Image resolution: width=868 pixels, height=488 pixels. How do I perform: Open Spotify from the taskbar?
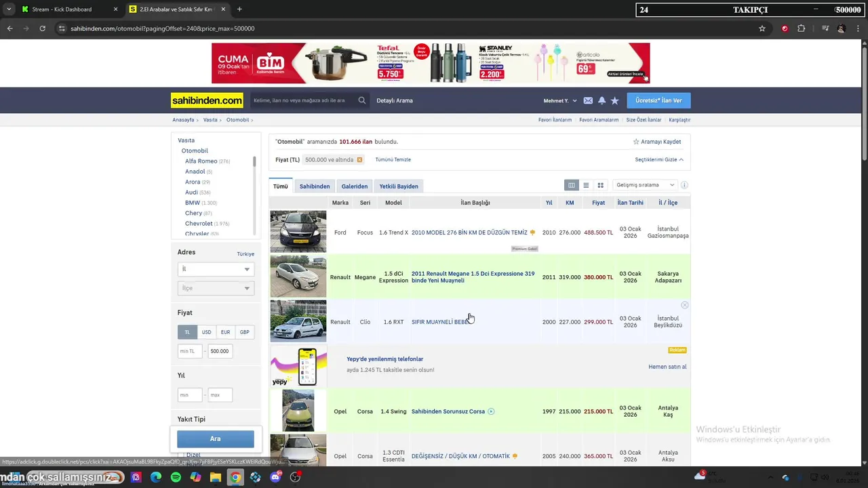point(176,477)
